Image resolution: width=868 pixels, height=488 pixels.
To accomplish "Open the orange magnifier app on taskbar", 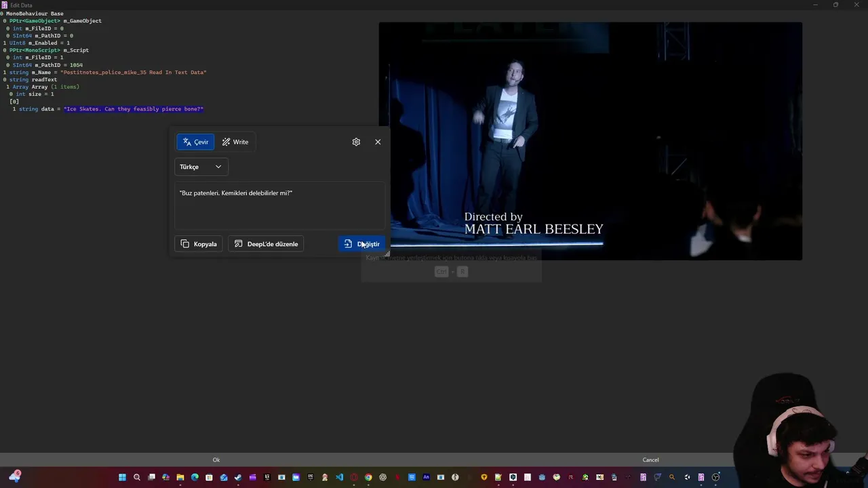I will (x=672, y=477).
